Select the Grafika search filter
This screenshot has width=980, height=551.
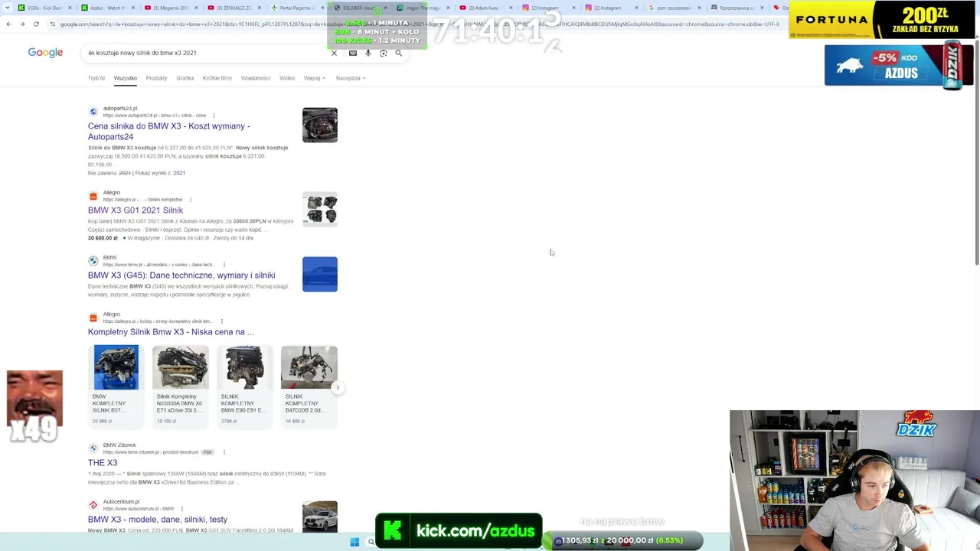click(185, 78)
